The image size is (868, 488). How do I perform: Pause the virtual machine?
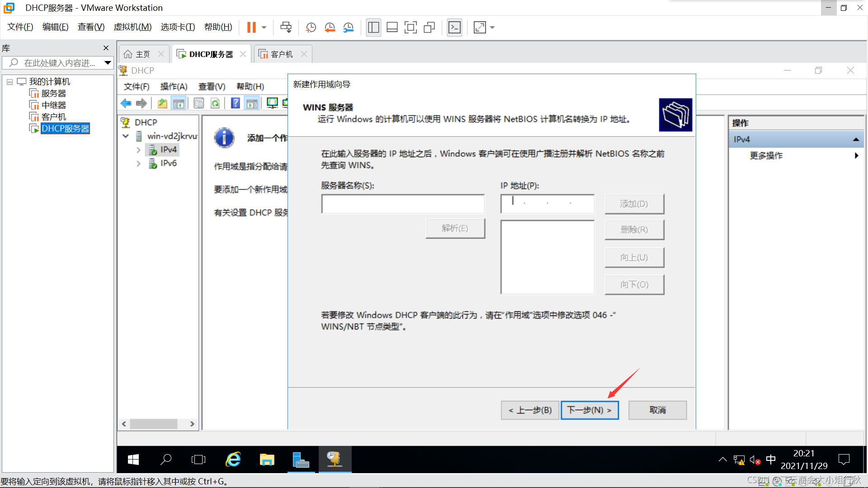tap(251, 28)
